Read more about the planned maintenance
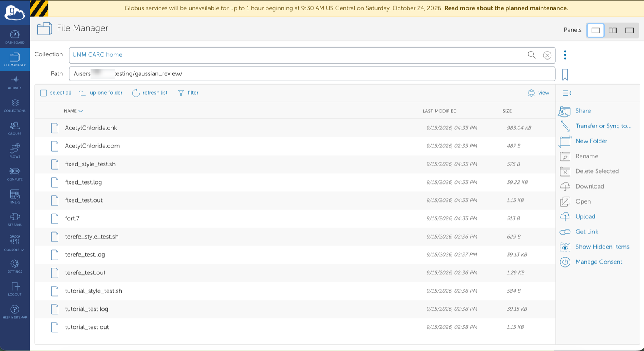The image size is (644, 351). pos(506,8)
